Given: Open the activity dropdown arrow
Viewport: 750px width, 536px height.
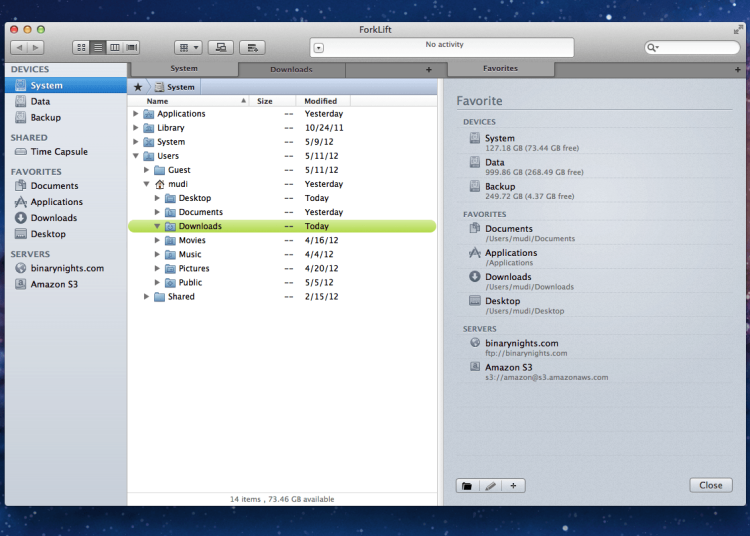Looking at the screenshot, I should click(x=318, y=47).
